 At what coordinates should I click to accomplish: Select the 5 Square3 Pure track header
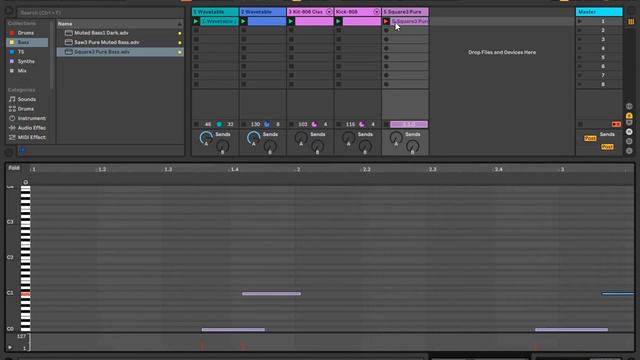(x=405, y=12)
